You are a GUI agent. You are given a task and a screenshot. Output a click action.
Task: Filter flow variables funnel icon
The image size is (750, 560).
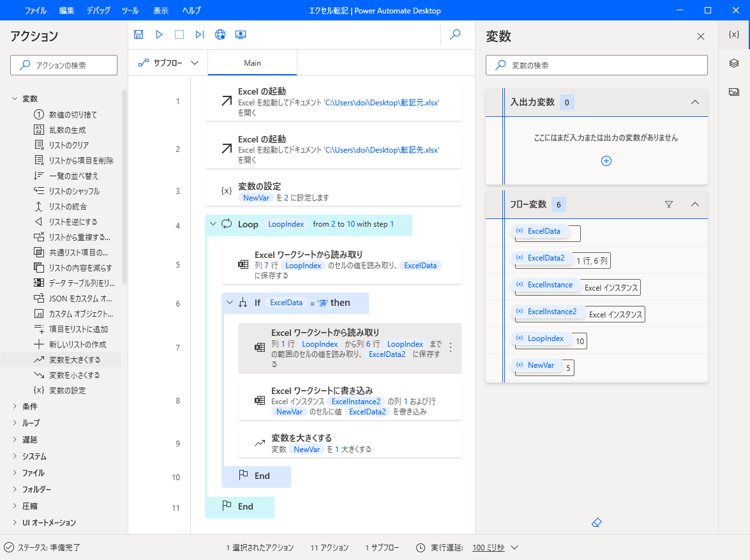(x=669, y=204)
